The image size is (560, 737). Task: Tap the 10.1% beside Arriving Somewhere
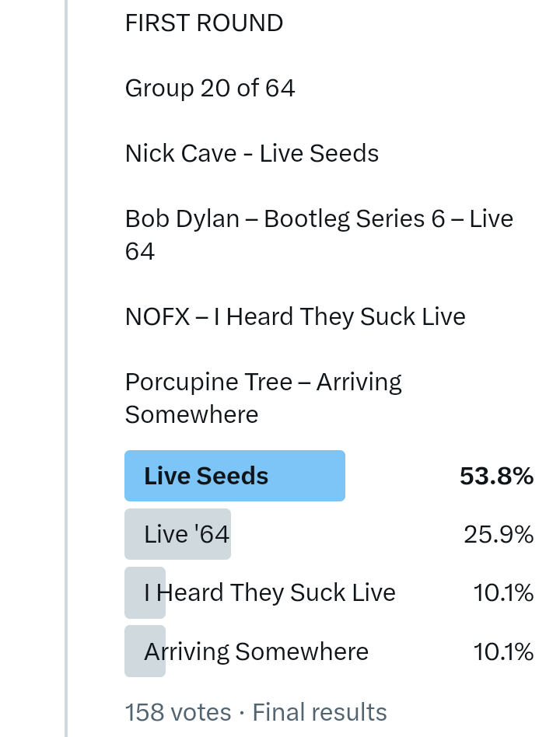(503, 651)
